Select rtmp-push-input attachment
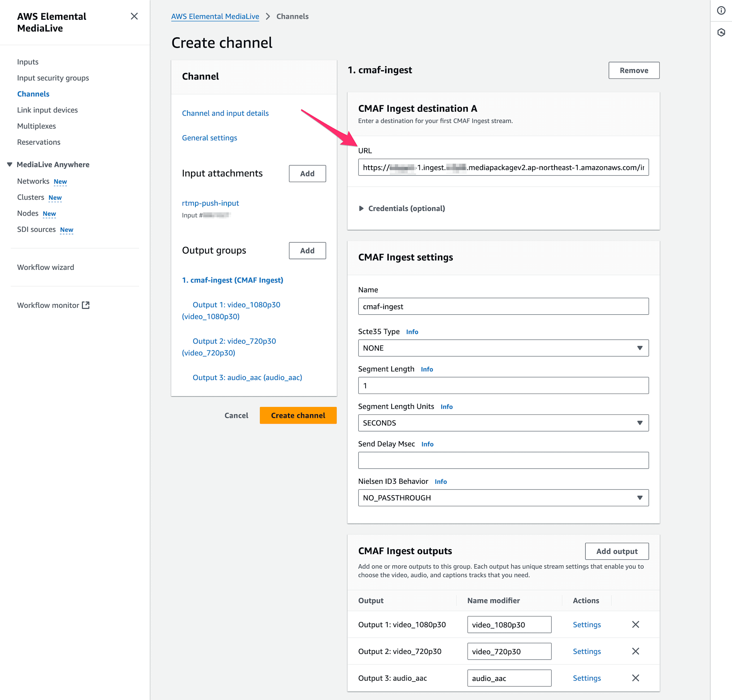 coord(210,203)
